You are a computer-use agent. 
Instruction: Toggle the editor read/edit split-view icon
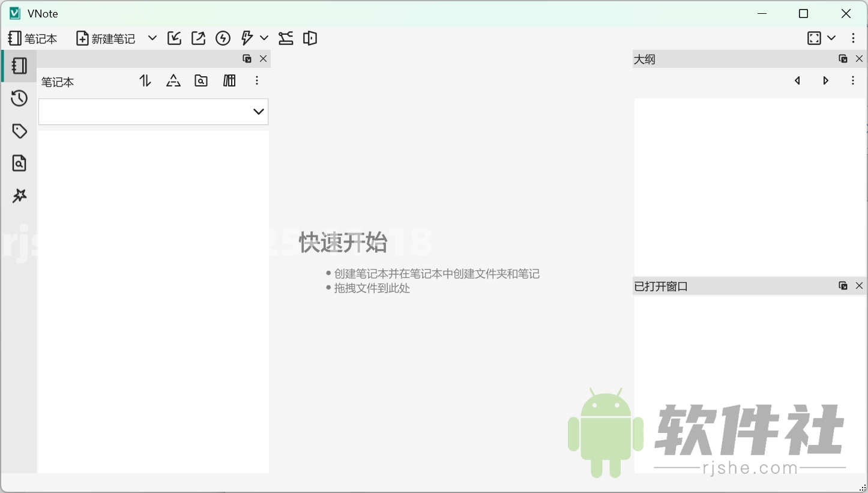tap(310, 38)
